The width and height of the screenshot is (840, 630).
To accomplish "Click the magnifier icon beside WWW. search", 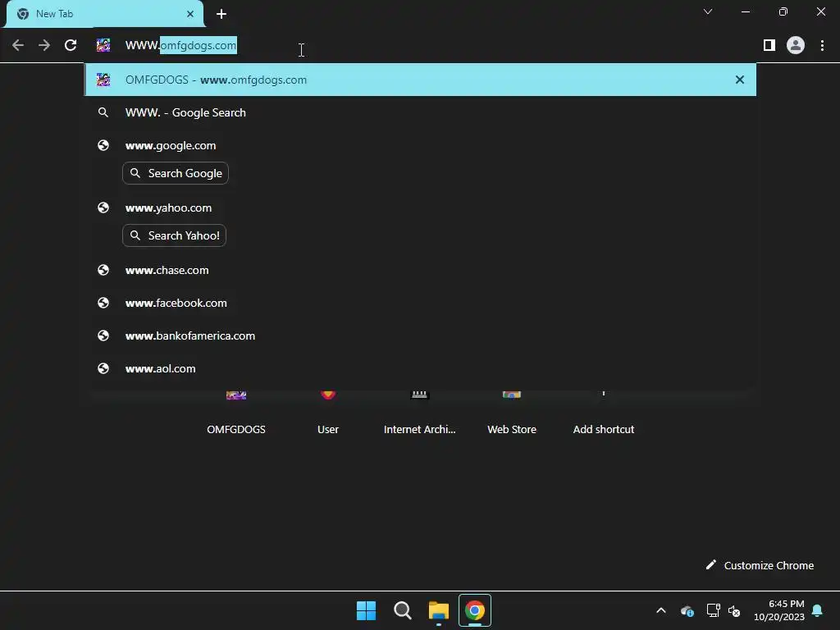I will pos(103,112).
